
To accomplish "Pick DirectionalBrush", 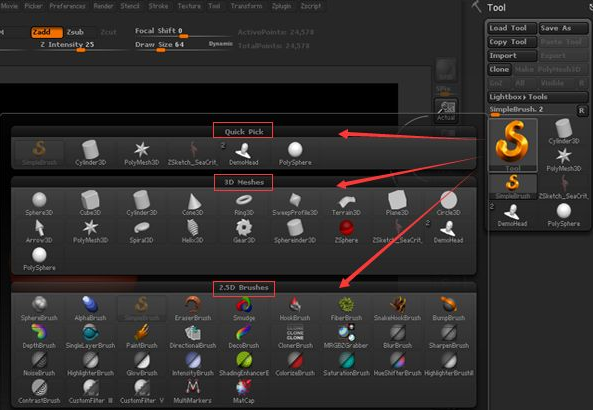I will [x=193, y=336].
